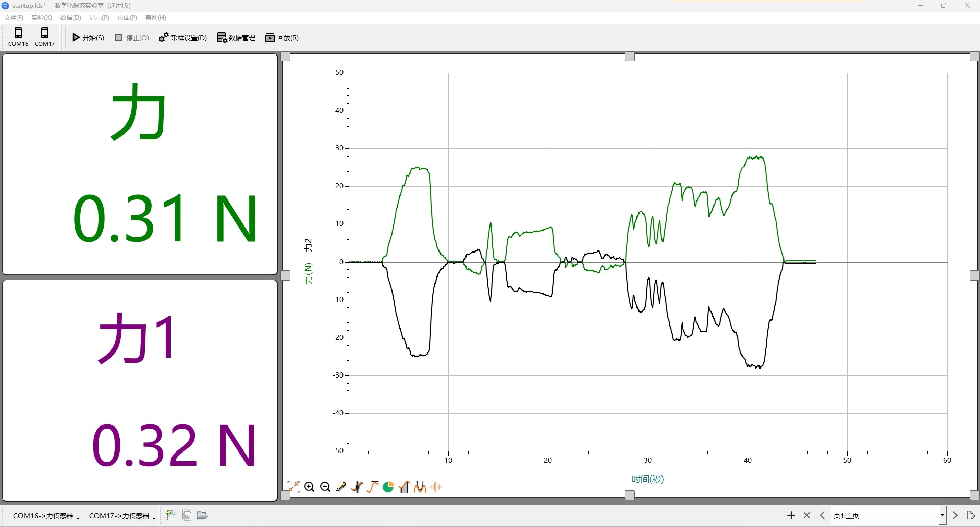The width and height of the screenshot is (980, 527).
Task: Click the 回放(R) playback button
Action: coord(282,38)
